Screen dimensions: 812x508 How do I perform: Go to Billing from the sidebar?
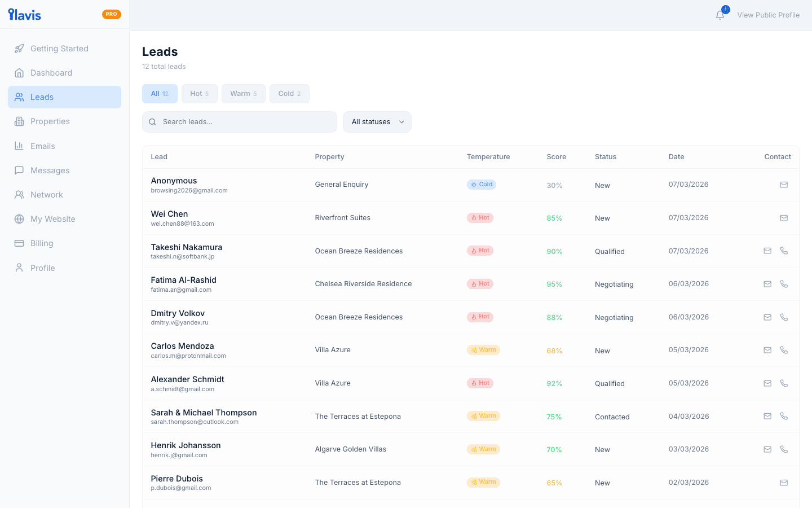click(43, 243)
